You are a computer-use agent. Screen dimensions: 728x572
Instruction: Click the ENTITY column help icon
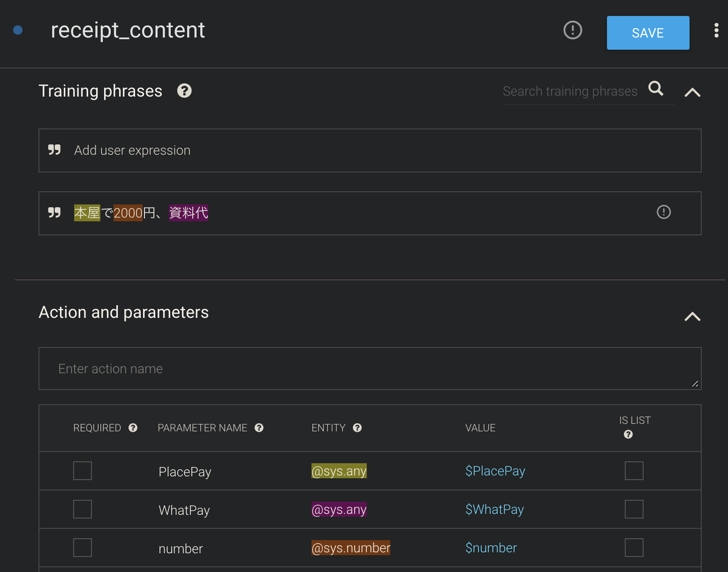tap(357, 428)
